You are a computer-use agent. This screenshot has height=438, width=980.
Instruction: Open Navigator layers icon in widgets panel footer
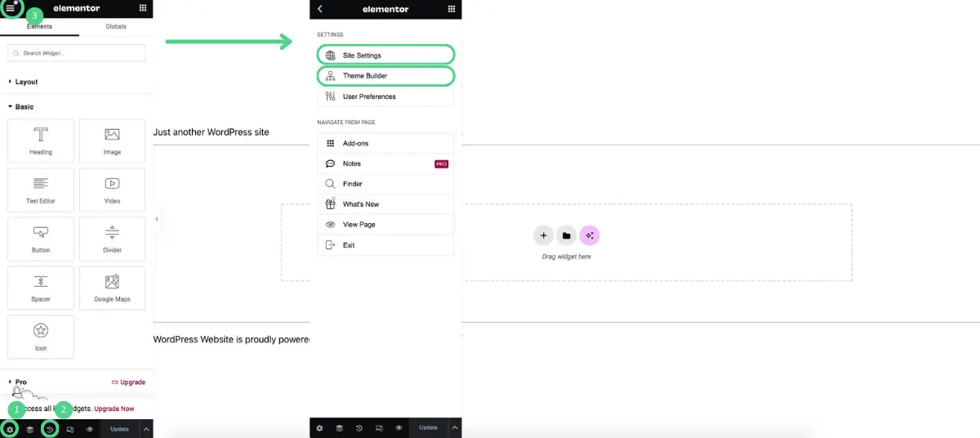point(30,429)
